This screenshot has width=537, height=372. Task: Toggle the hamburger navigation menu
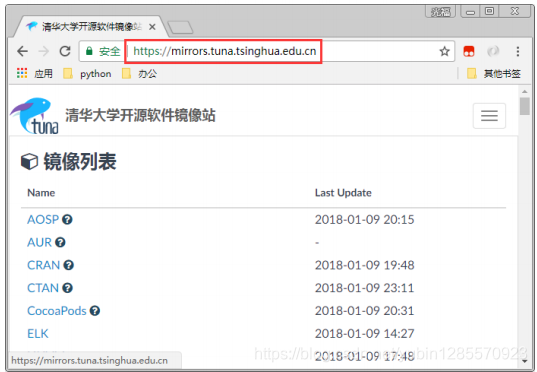489,116
